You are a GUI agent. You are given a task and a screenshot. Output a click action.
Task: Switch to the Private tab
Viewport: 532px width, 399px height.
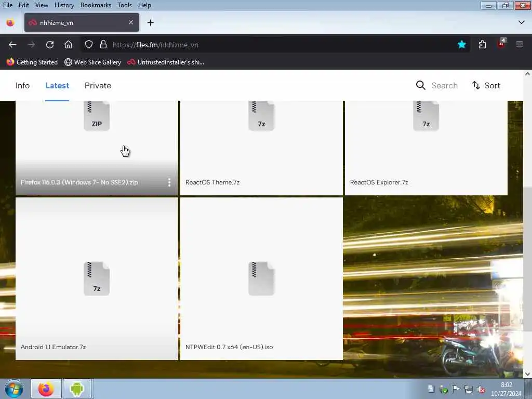click(98, 86)
